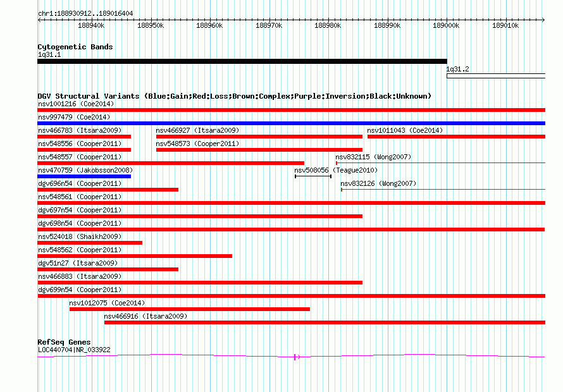The width and height of the screenshot is (563, 392).
Task: Open the dgv699n54 (Cooper2011) variant label
Action: coord(80,290)
